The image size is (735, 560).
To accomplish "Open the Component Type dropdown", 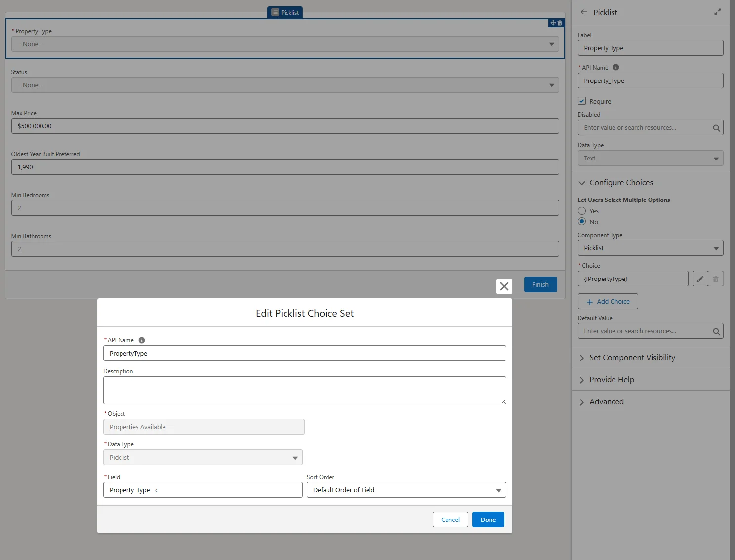I will tap(651, 248).
